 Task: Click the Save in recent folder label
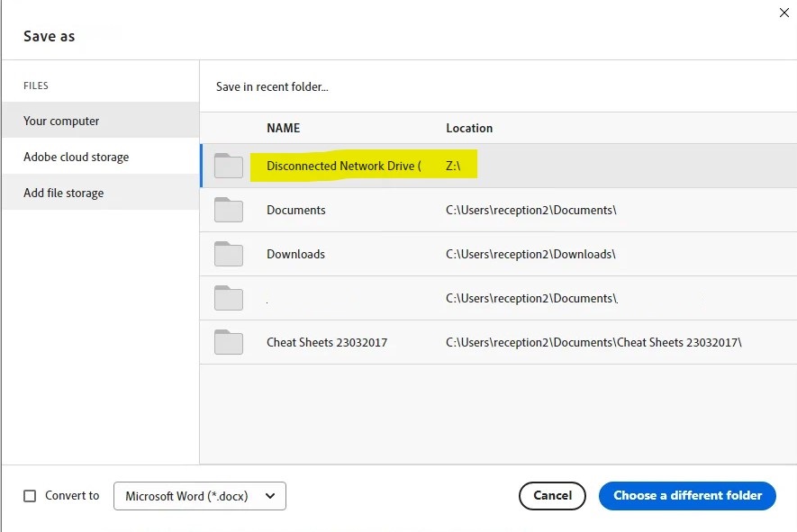pyautogui.click(x=271, y=86)
